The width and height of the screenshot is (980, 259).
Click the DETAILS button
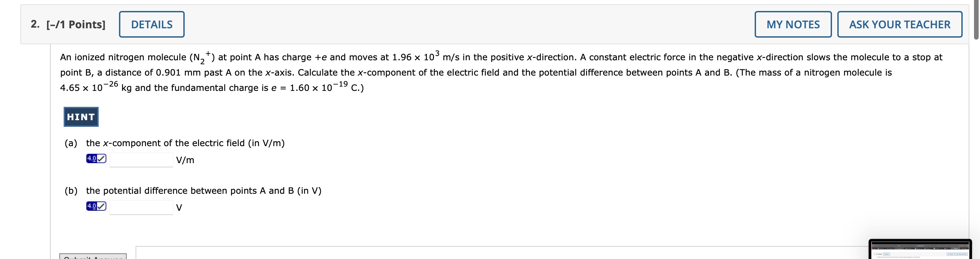[x=152, y=24]
